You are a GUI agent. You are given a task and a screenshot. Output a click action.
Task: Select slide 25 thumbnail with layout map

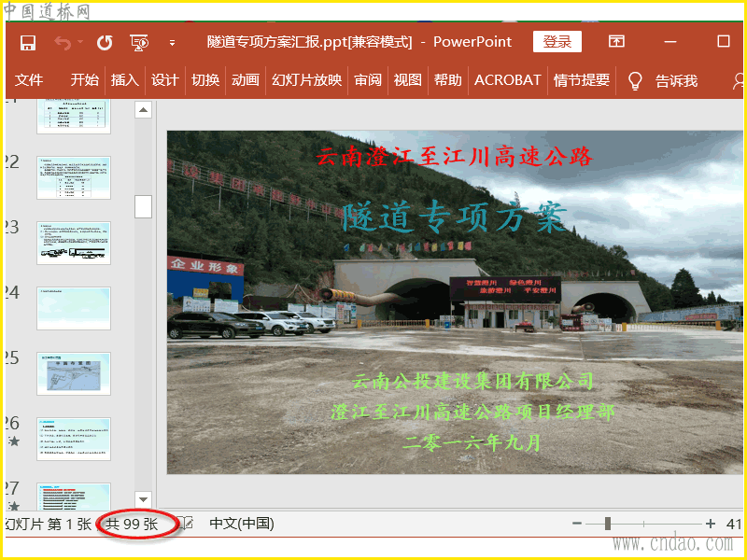[x=74, y=374]
